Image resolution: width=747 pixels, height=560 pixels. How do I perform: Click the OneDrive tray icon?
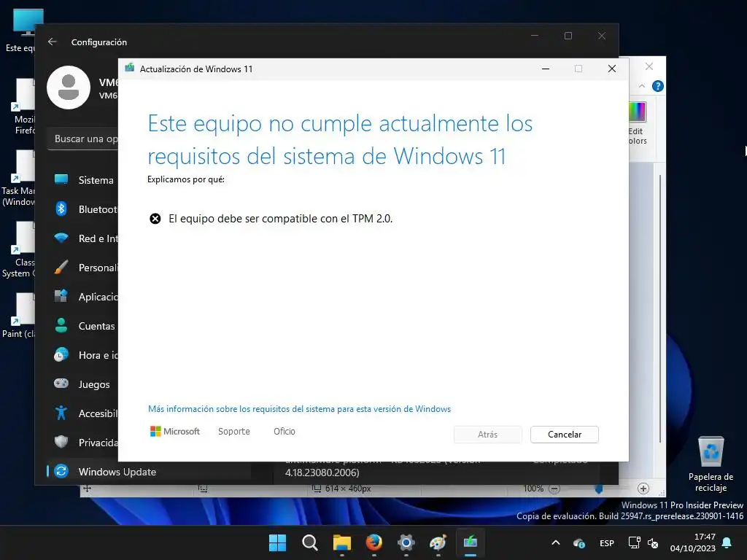click(x=578, y=543)
